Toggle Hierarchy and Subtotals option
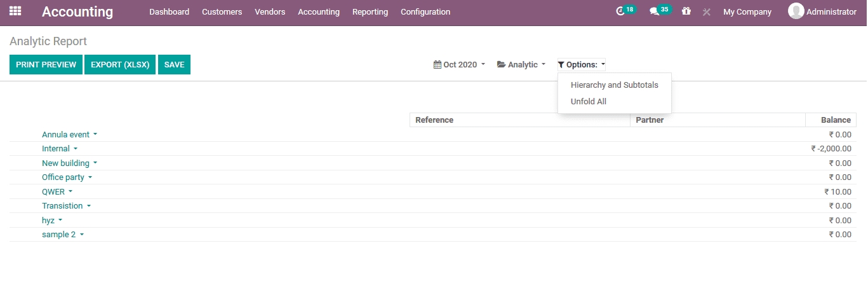 click(x=614, y=85)
